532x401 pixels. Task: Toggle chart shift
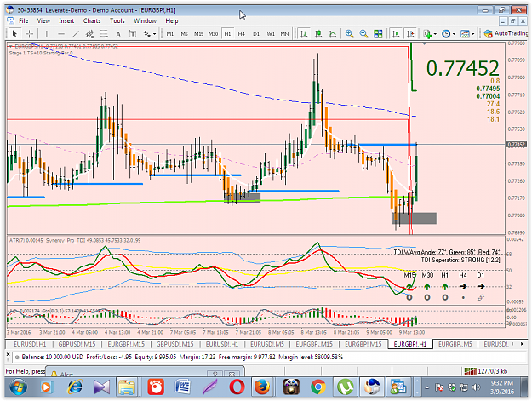point(410,33)
